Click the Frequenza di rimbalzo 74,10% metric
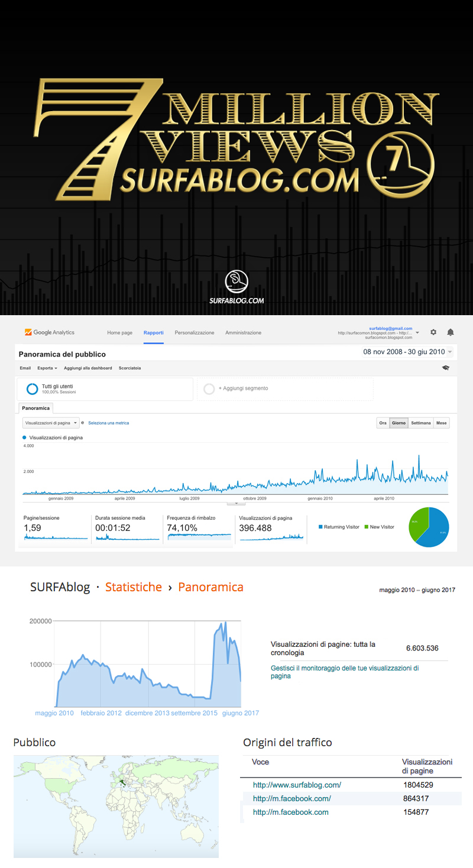 coord(199,527)
